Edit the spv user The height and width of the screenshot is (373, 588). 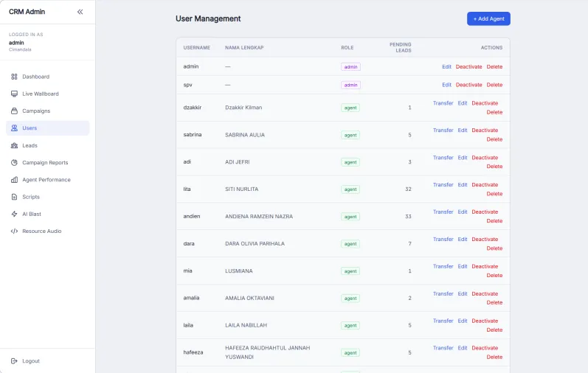446,85
